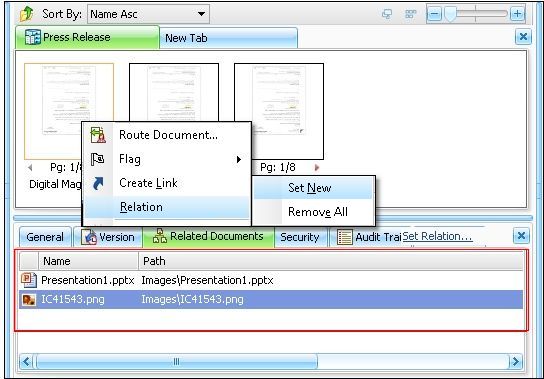Switch to the New Tab tab
Screen dimensions: 544x379
click(x=228, y=38)
